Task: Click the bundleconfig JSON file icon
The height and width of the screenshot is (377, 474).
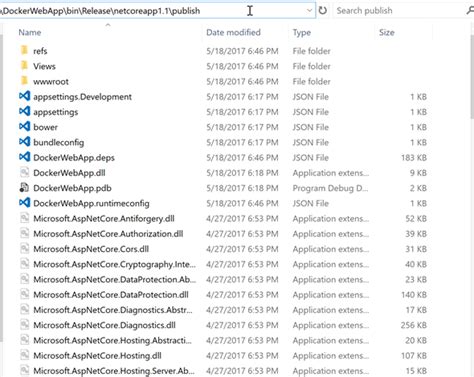Action: [25, 142]
